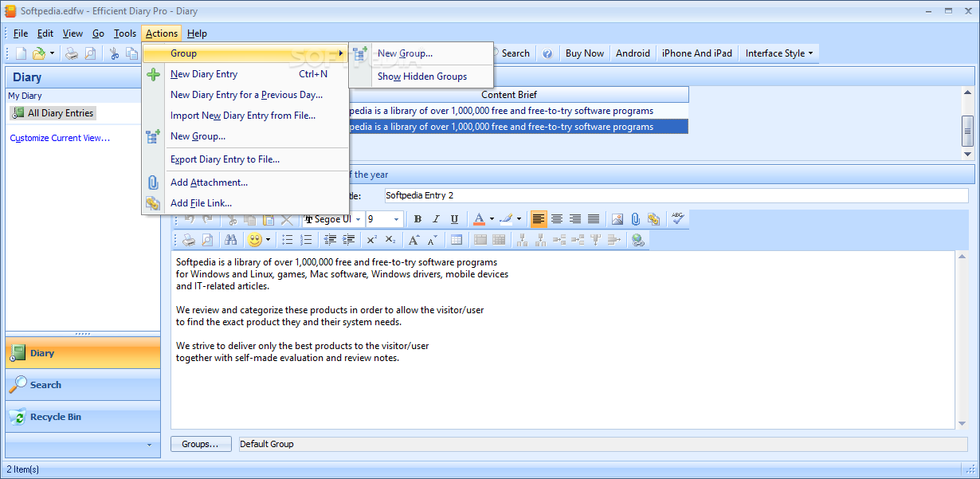Screen dimensions: 980x479
Task: Toggle center alignment in editor toolbar
Action: 557,219
